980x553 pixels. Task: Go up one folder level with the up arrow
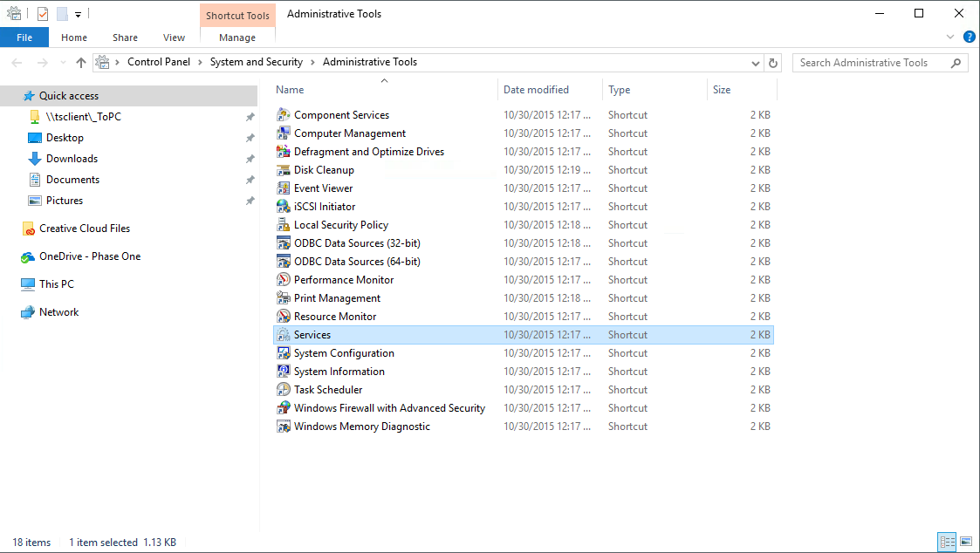coord(80,63)
